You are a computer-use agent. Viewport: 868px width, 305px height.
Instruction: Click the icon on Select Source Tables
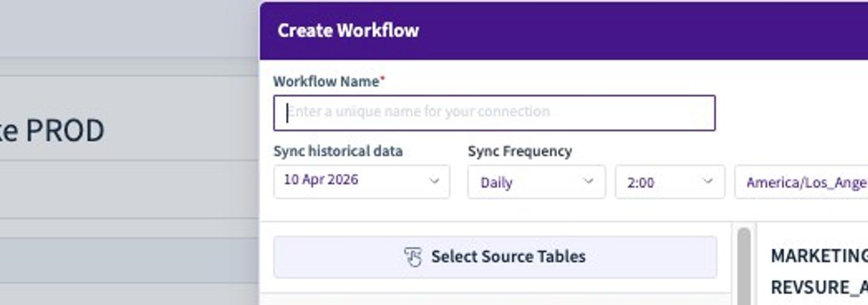pos(413,257)
